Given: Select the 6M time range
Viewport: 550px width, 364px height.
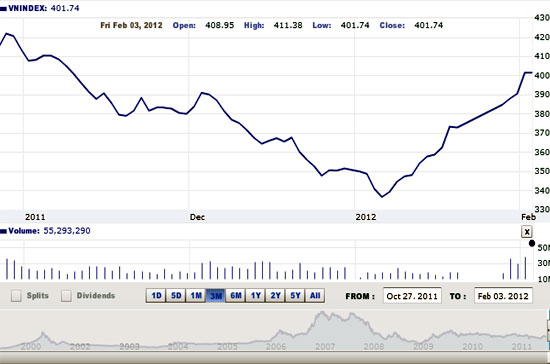Looking at the screenshot, I should [x=236, y=296].
